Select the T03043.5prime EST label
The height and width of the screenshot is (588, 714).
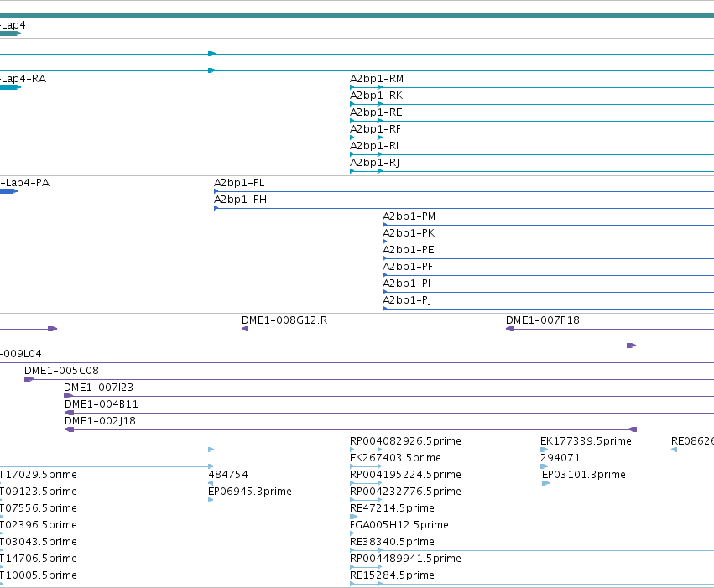[39, 543]
